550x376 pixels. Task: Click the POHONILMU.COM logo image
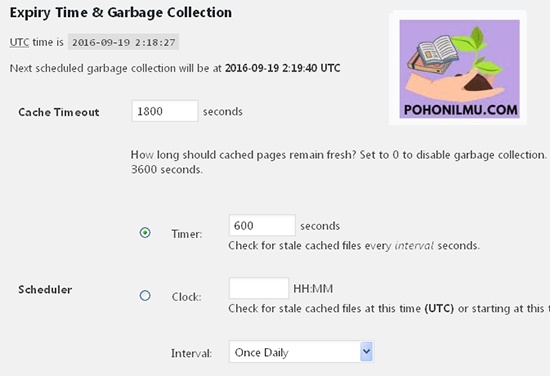click(460, 69)
